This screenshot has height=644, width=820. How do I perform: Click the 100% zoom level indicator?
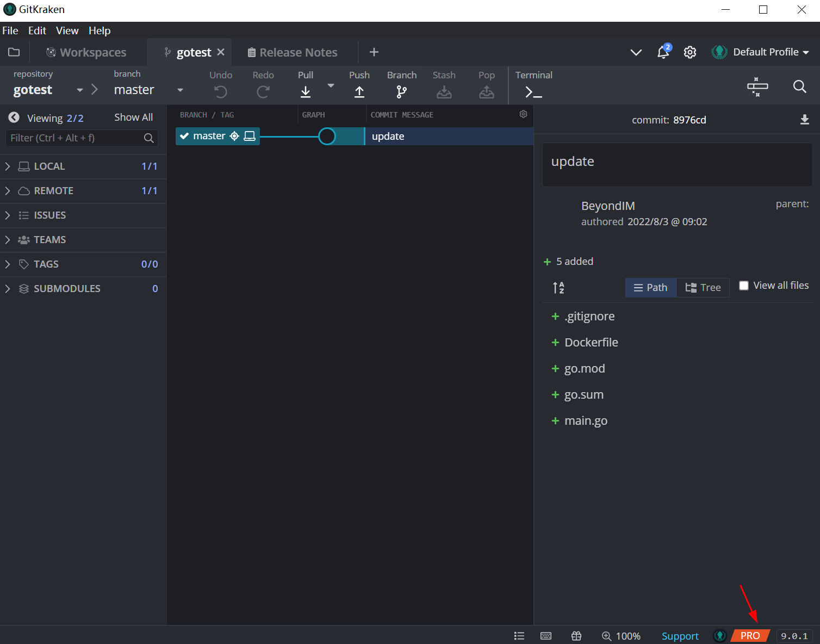621,636
